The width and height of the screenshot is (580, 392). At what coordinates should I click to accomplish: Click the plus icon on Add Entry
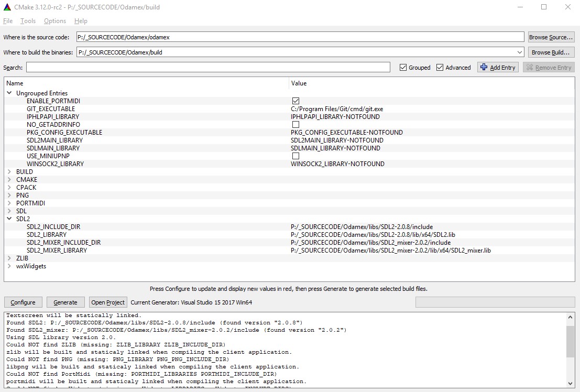(x=484, y=67)
